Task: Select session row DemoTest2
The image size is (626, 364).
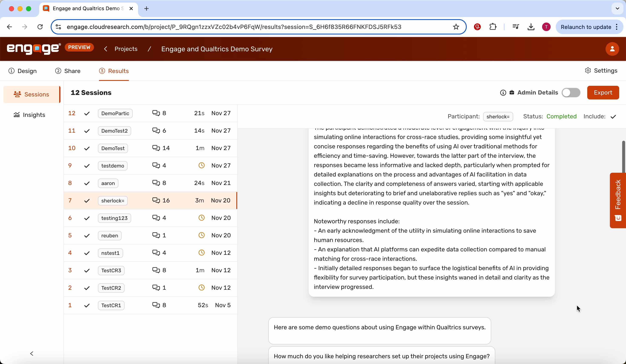Action: (x=150, y=131)
